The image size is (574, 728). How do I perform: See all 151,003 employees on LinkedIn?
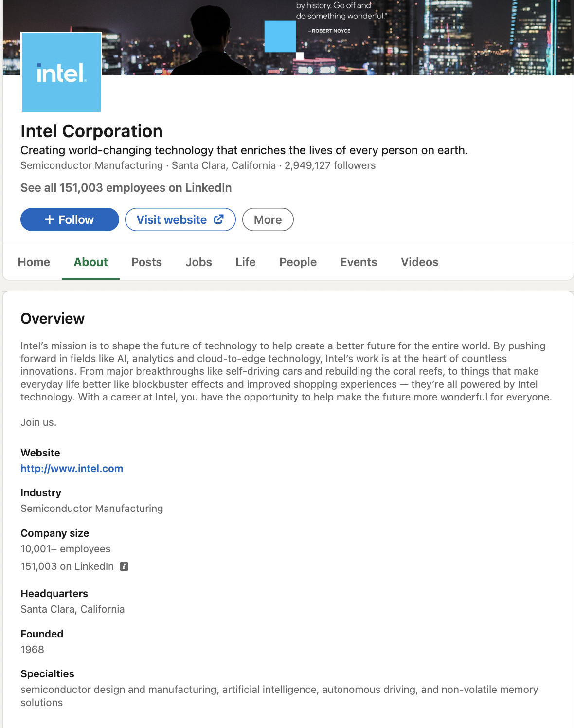pos(126,188)
